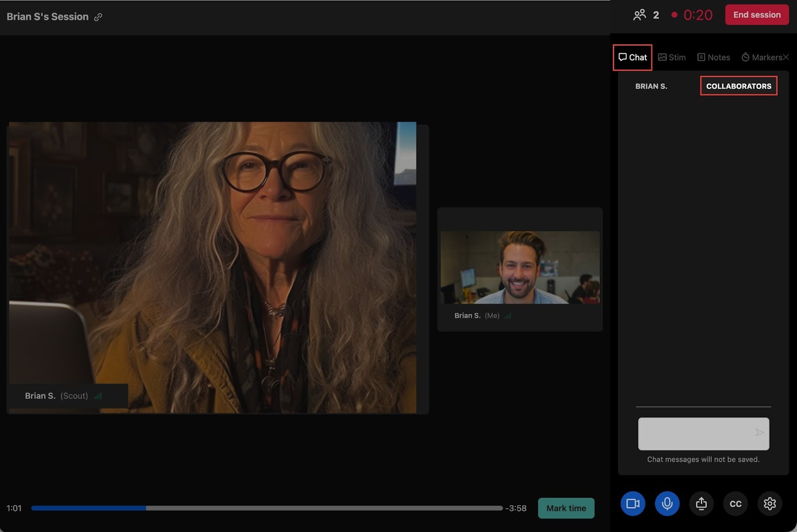Select the COLLABORATORS chat channel
This screenshot has height=532, width=797.
(x=738, y=86)
